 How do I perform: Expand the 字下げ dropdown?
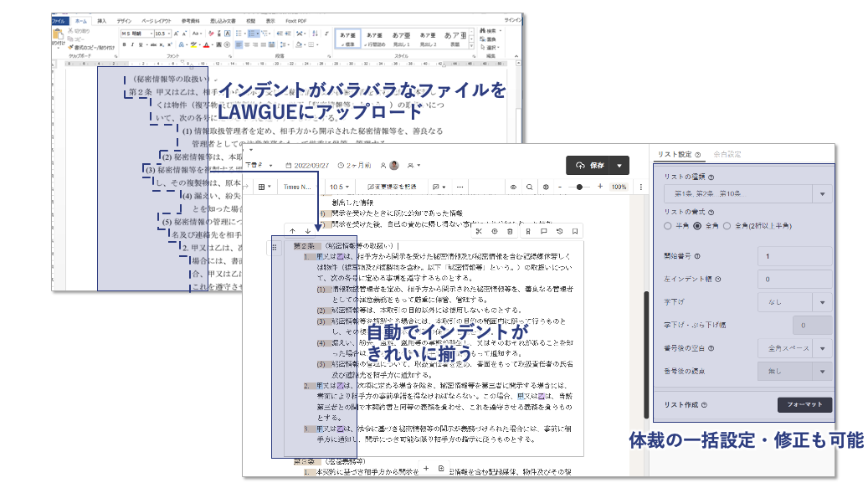[795, 301]
